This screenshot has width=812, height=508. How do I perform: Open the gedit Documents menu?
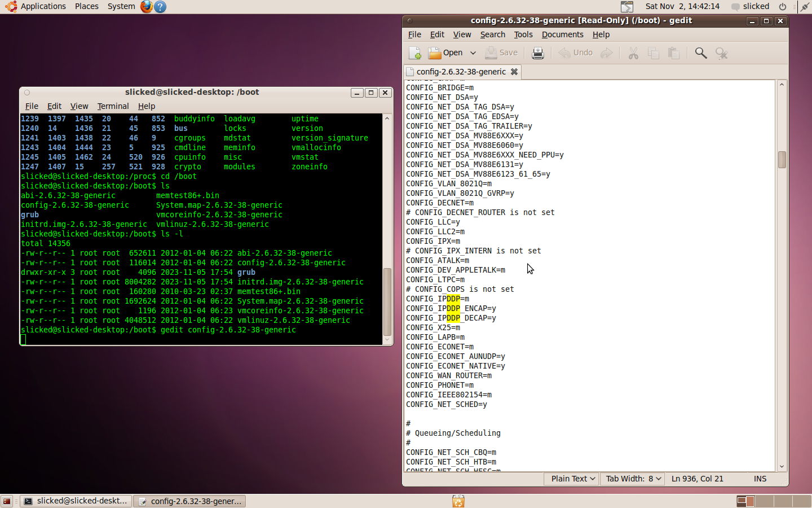562,34
